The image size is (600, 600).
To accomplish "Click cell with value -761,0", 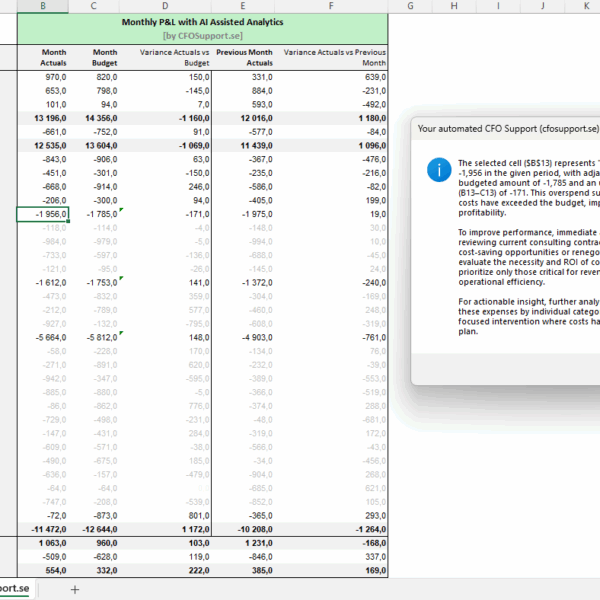I will point(331,338).
